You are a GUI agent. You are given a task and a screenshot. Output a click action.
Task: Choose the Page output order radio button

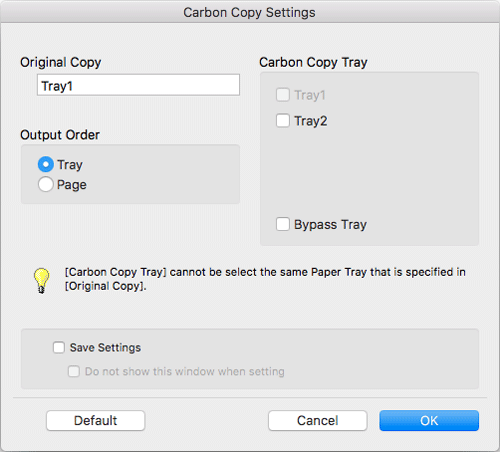pos(46,184)
